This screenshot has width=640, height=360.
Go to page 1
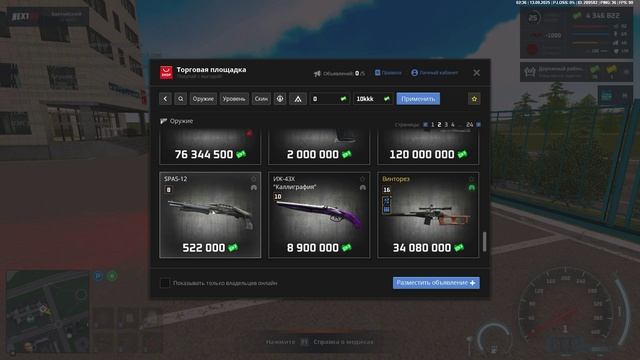433,124
